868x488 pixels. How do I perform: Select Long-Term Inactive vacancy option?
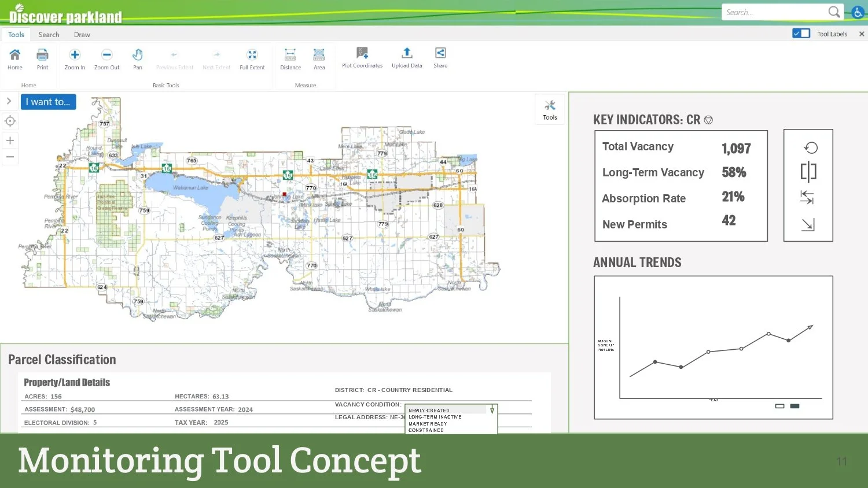(435, 417)
